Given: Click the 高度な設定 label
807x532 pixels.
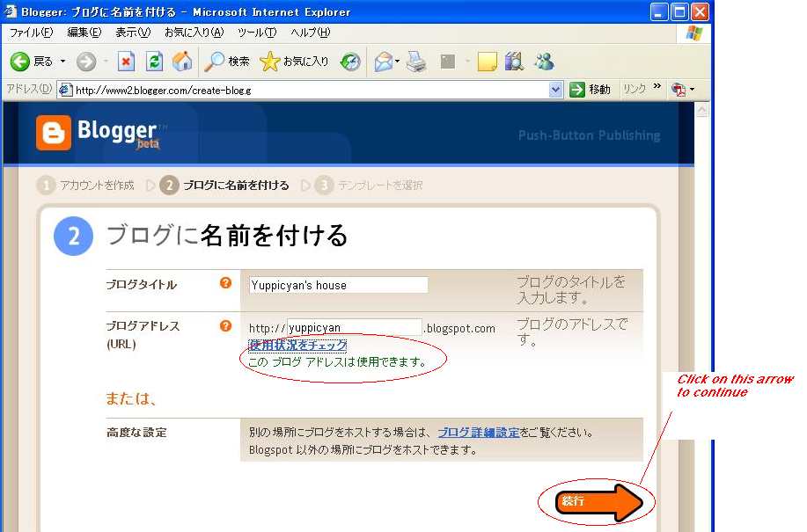Looking at the screenshot, I should 136,433.
